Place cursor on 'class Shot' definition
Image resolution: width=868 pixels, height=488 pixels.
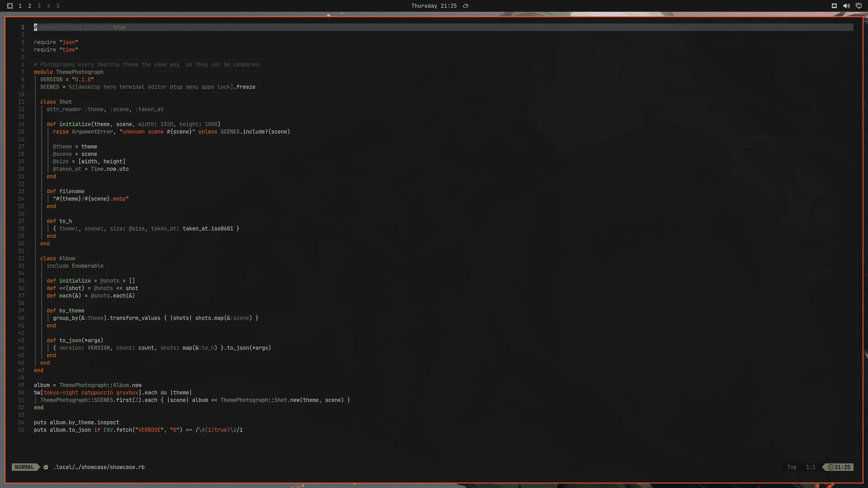(56, 102)
